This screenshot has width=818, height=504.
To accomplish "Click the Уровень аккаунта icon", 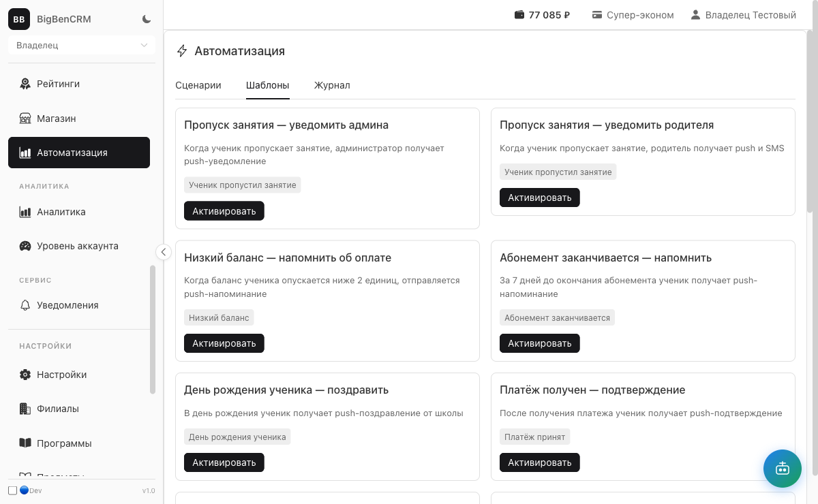I will click(x=25, y=246).
